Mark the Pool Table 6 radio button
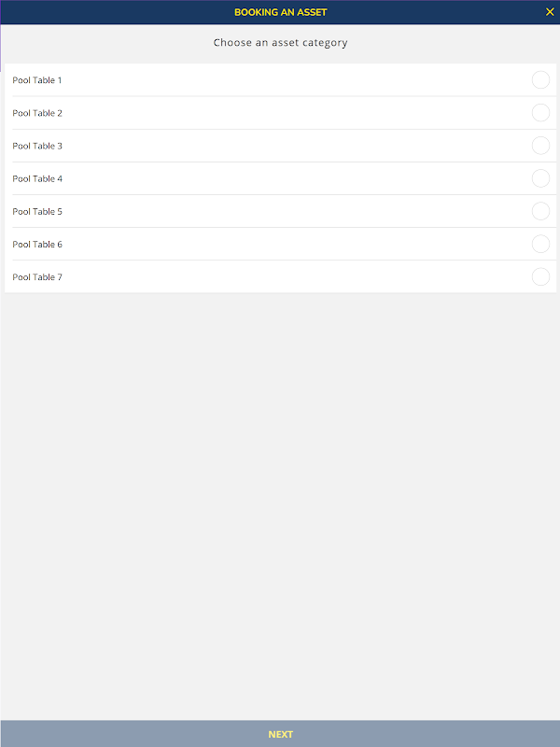Viewport: 560px width, 747px height. (540, 244)
